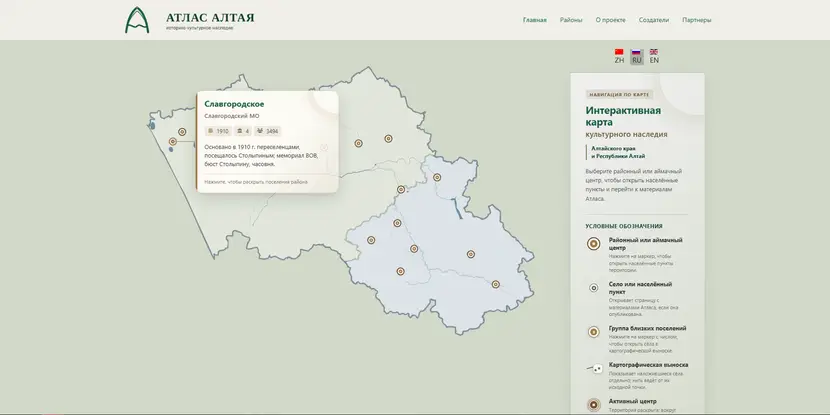Click the legend icon for Активный центр
The image size is (830, 415).
tap(593, 405)
